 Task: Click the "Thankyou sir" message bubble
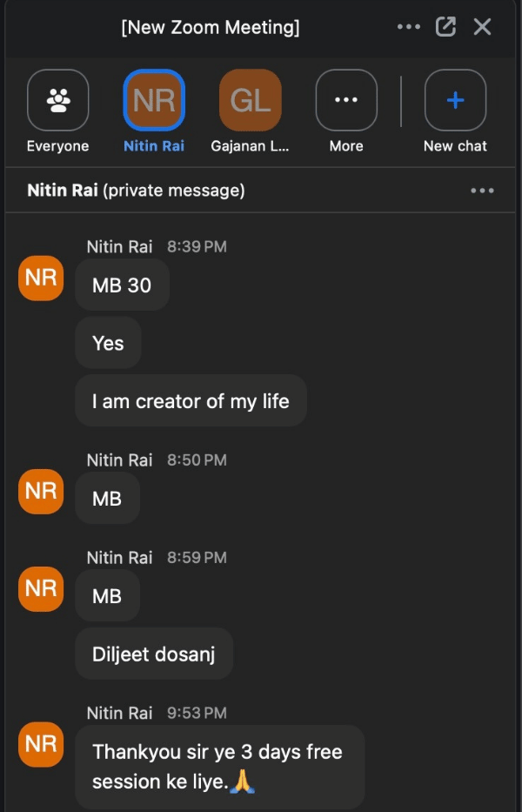point(217,767)
